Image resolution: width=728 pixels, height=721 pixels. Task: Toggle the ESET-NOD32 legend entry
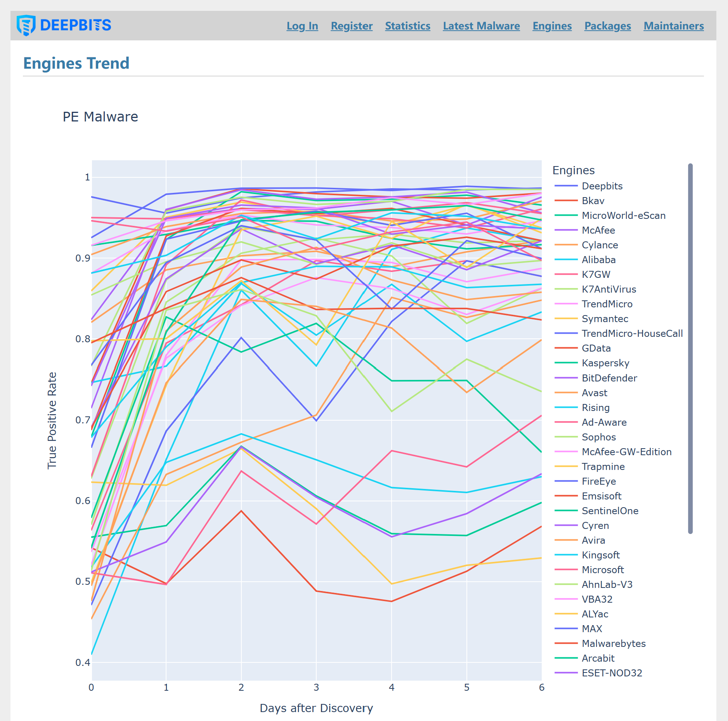(598, 673)
